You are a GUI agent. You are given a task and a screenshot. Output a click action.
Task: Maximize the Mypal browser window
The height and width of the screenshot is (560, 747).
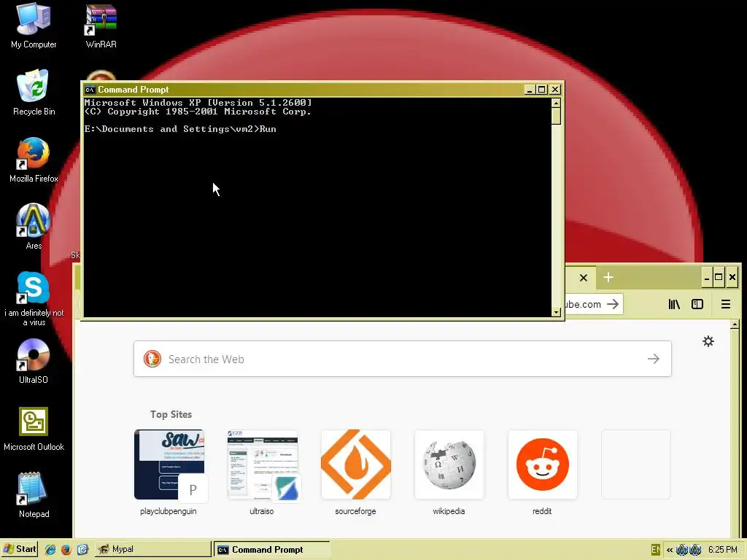tap(719, 278)
